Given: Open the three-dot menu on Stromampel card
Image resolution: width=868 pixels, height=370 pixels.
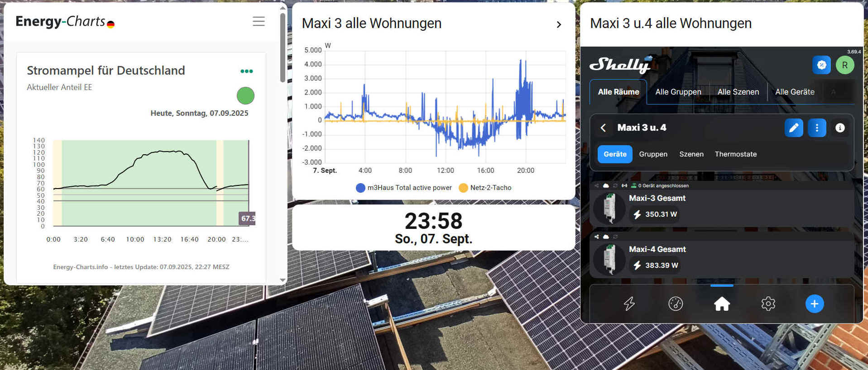Looking at the screenshot, I should click(246, 71).
